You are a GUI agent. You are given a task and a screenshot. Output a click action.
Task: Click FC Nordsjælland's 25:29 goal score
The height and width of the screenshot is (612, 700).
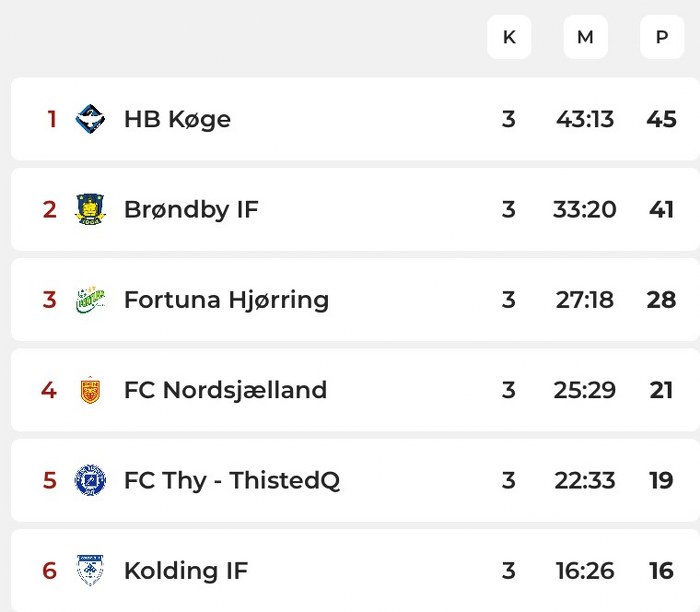click(x=585, y=390)
